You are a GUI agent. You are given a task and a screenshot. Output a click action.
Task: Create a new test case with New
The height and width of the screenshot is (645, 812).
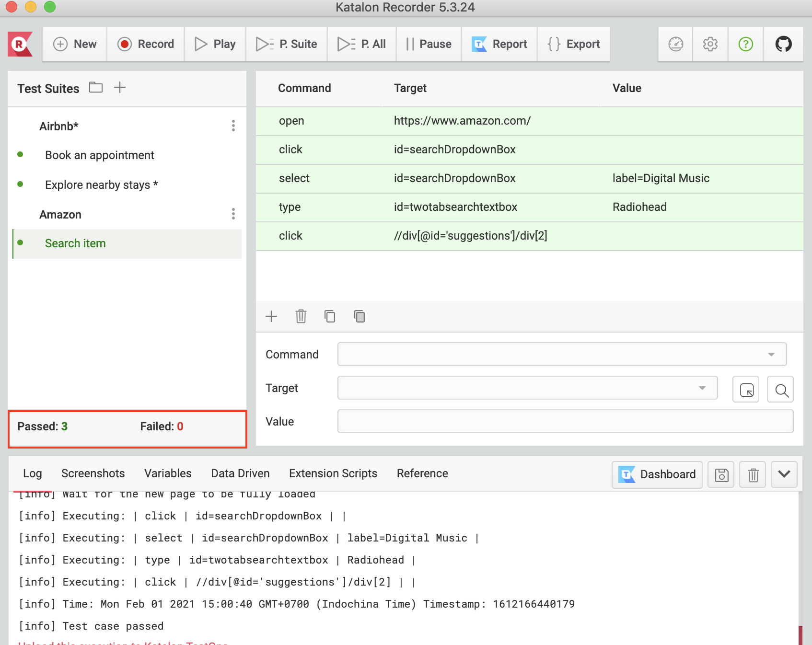(75, 44)
